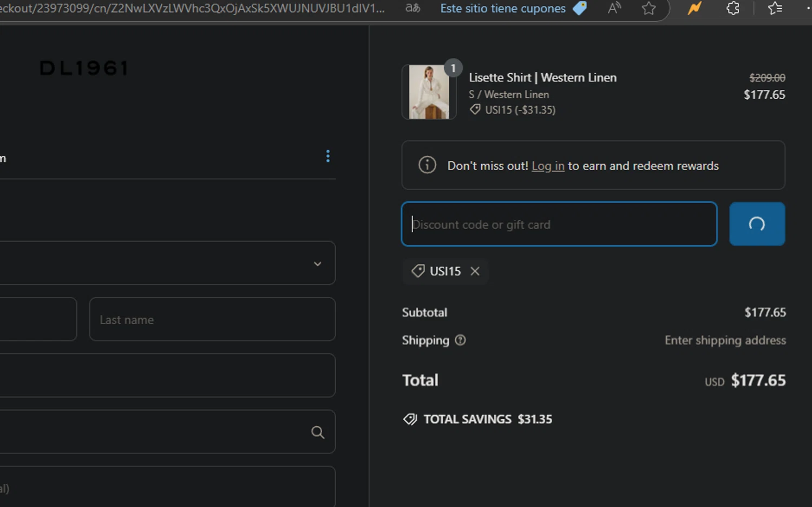812x507 pixels.
Task: Activate the read aloud icon
Action: click(x=614, y=8)
